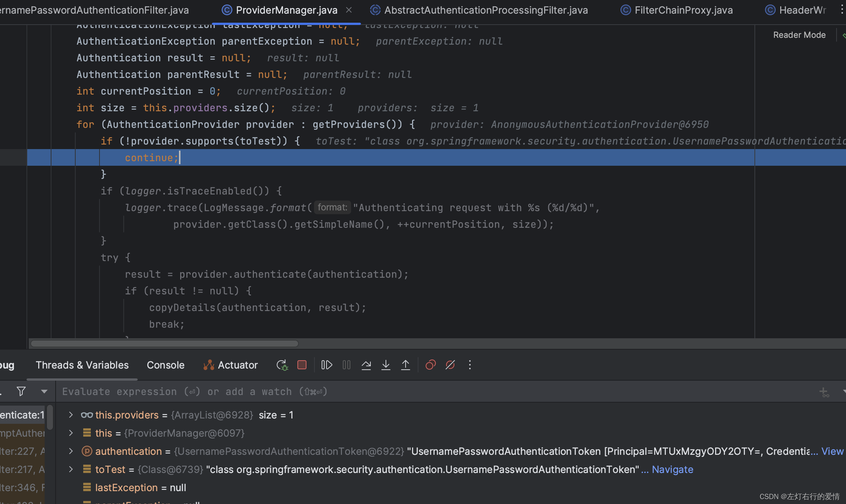The height and width of the screenshot is (504, 846).
Task: Add a new watch icon
Action: (824, 392)
